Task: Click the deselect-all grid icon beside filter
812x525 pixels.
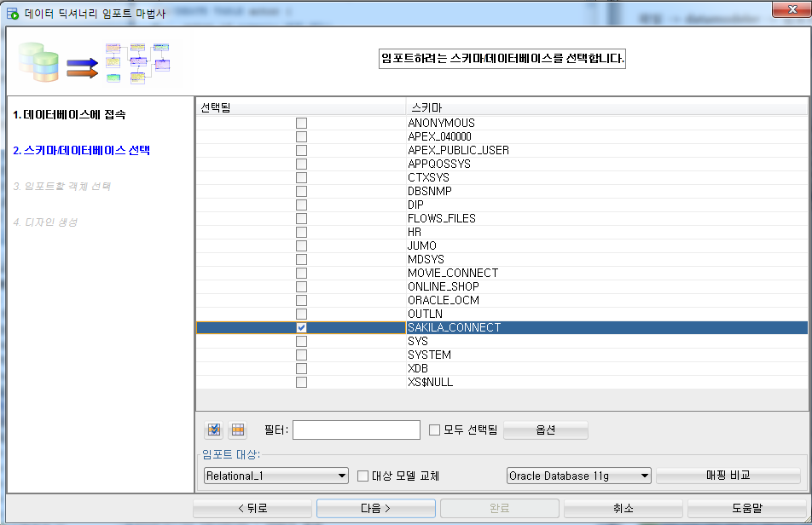Action: coord(238,430)
